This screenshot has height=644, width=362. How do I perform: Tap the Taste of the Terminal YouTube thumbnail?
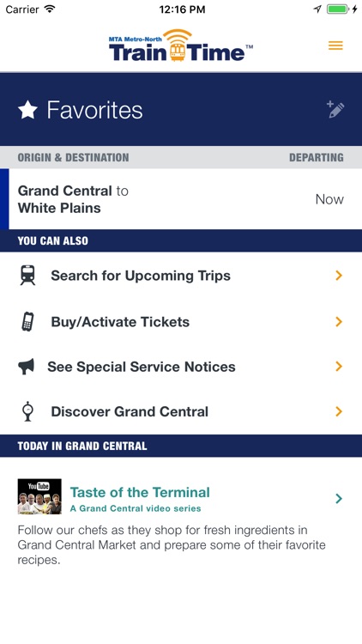[39, 496]
